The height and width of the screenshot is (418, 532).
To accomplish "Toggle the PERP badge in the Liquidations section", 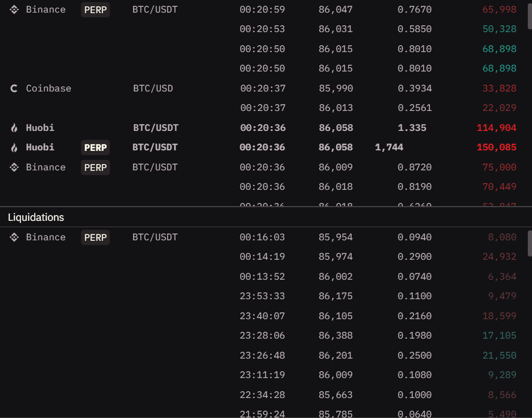I will 95,237.
